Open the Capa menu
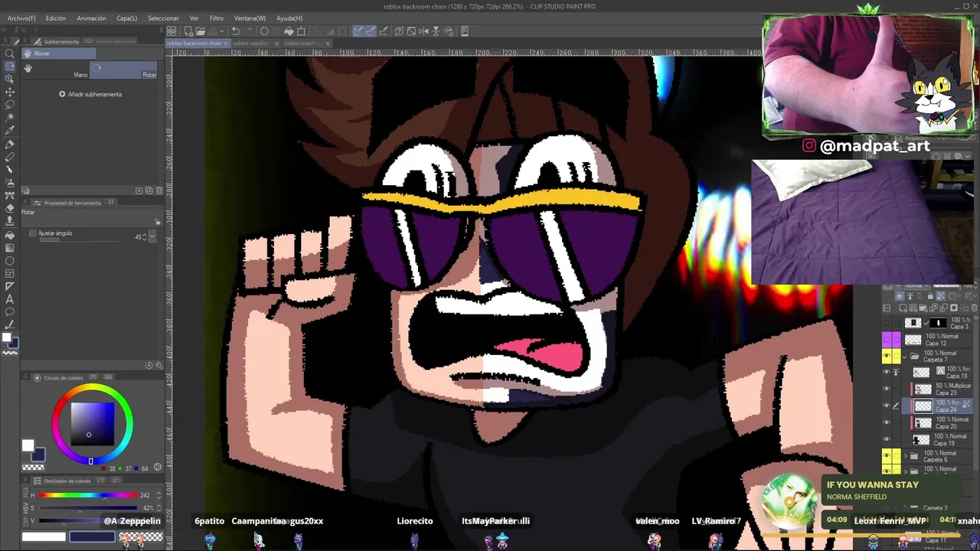This screenshot has height=551, width=980. (126, 18)
